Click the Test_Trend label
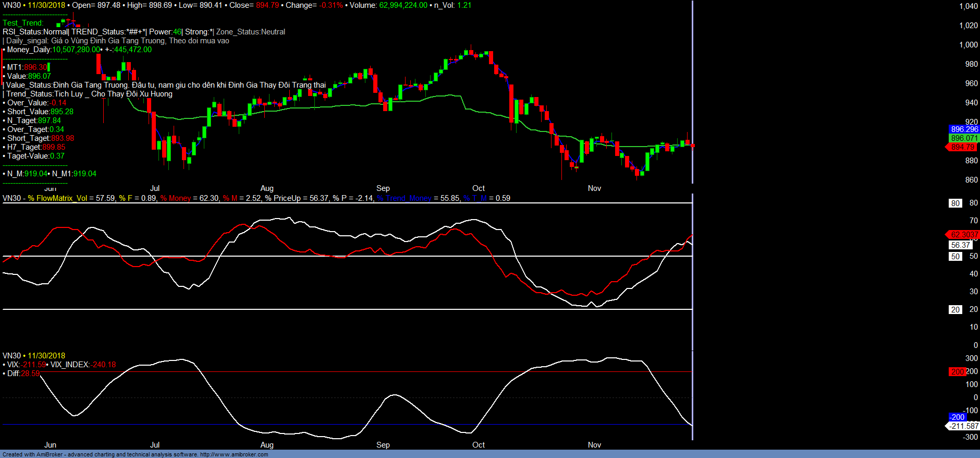980x458 pixels. click(23, 23)
